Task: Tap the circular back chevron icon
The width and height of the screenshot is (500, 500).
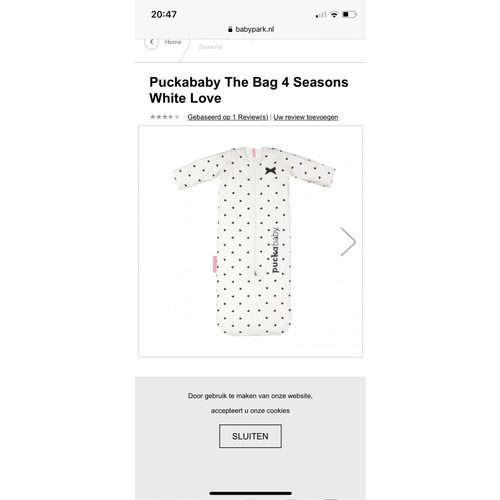Action: pyautogui.click(x=152, y=42)
